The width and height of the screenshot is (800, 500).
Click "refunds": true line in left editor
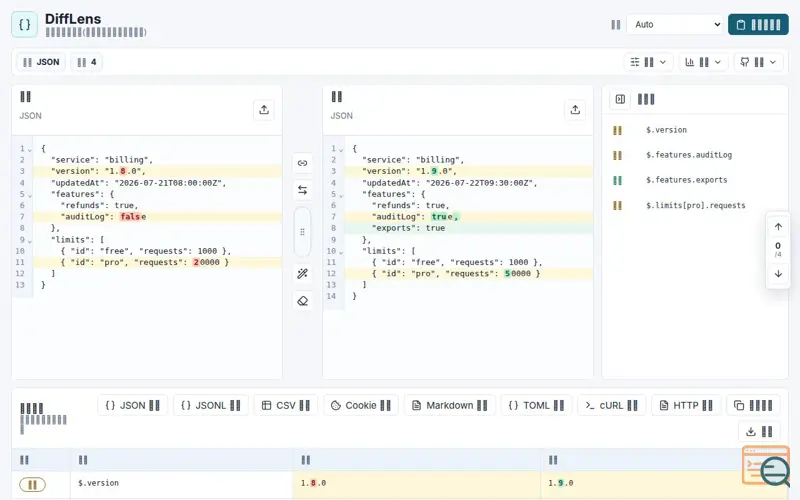(x=158, y=206)
